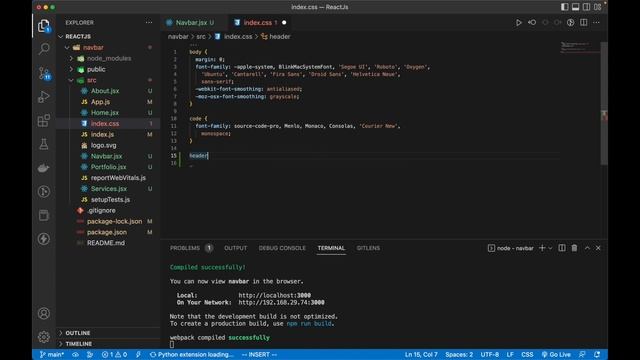This screenshot has height=360, width=640.
Task: Open the Thunder Client lightning icon
Action: click(44, 239)
